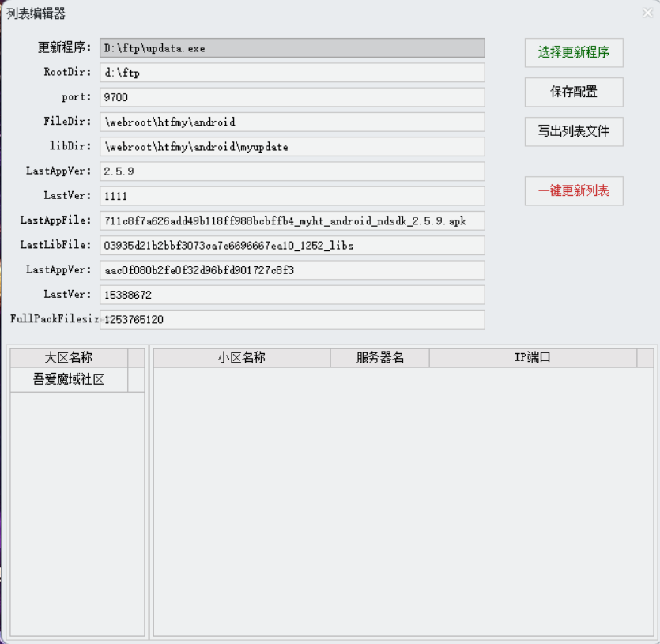The width and height of the screenshot is (660, 644).
Task: Select the port field showing 9700
Action: click(292, 97)
